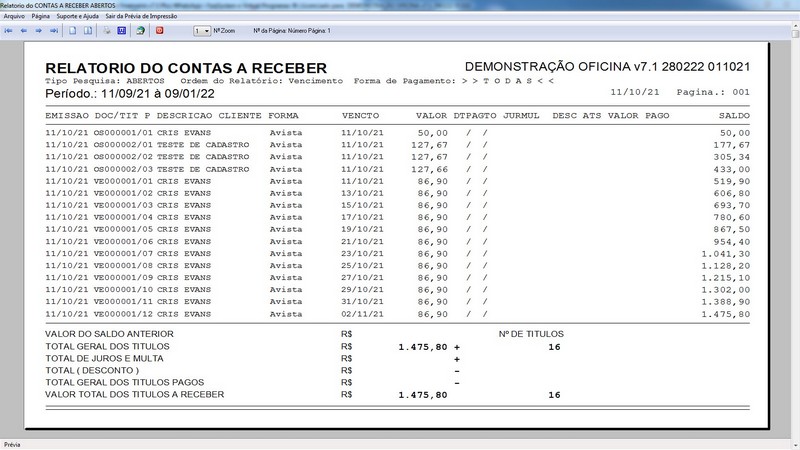Screen dimensions: 800x450
Task: Click the VE000001/03 document entry
Action: [123, 205]
